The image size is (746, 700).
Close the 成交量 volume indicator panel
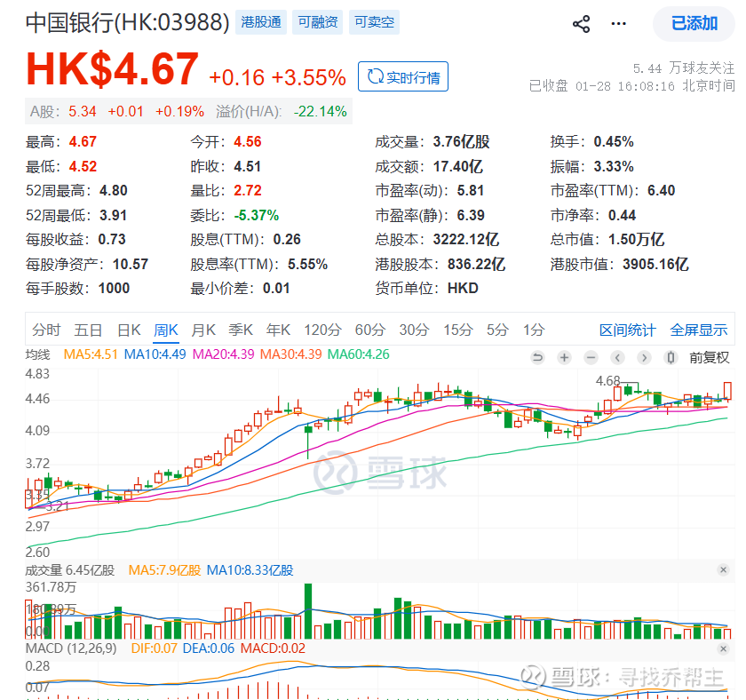coord(723,569)
